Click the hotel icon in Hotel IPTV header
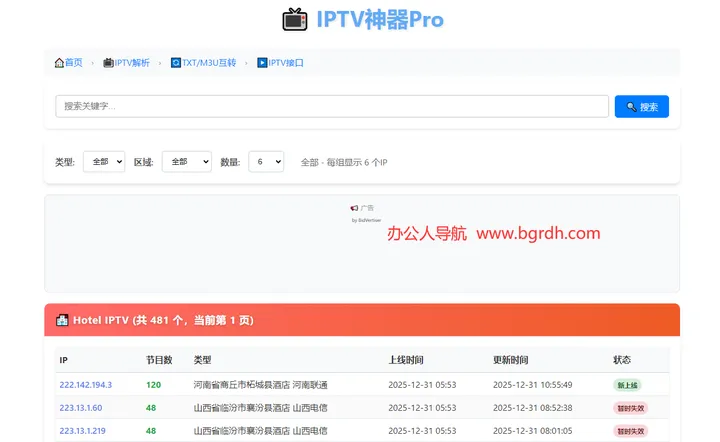This screenshot has height=442, width=720. click(x=62, y=320)
